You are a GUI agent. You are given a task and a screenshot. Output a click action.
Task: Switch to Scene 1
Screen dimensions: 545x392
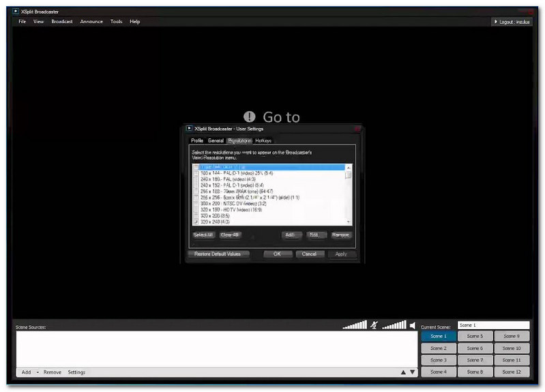(x=439, y=336)
